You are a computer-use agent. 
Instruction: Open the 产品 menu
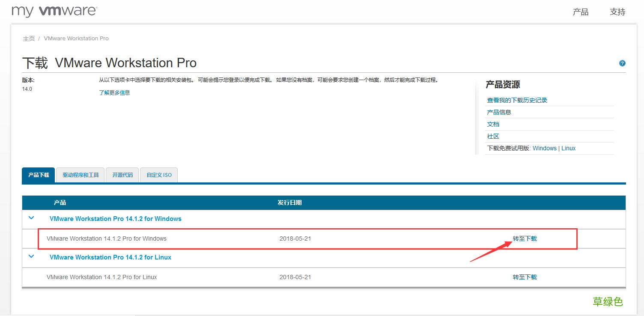pyautogui.click(x=581, y=12)
